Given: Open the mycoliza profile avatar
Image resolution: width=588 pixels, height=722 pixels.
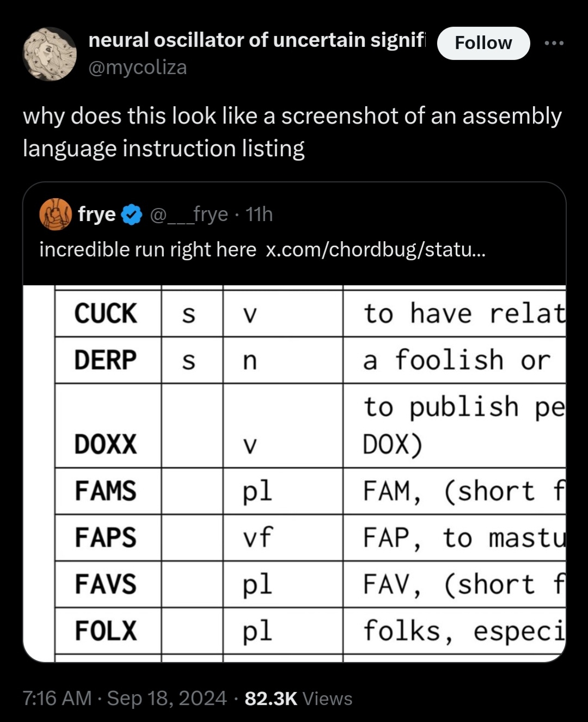Looking at the screenshot, I should tap(50, 54).
